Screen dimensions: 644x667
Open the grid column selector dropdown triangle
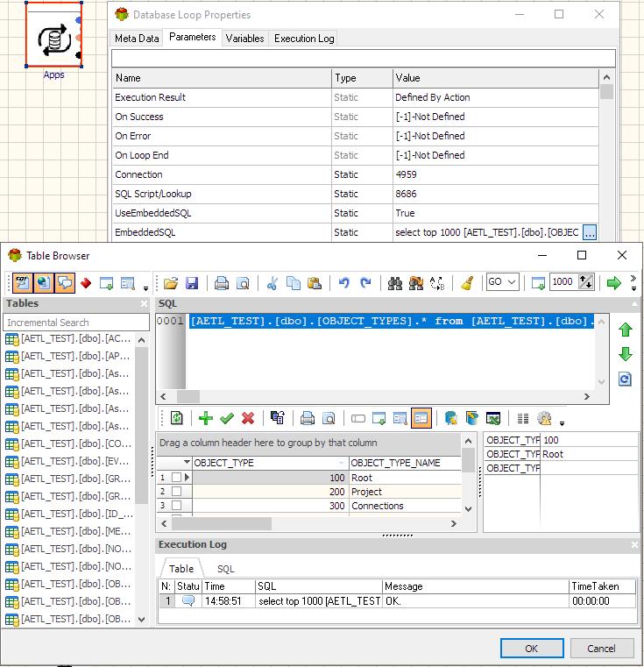187,463
